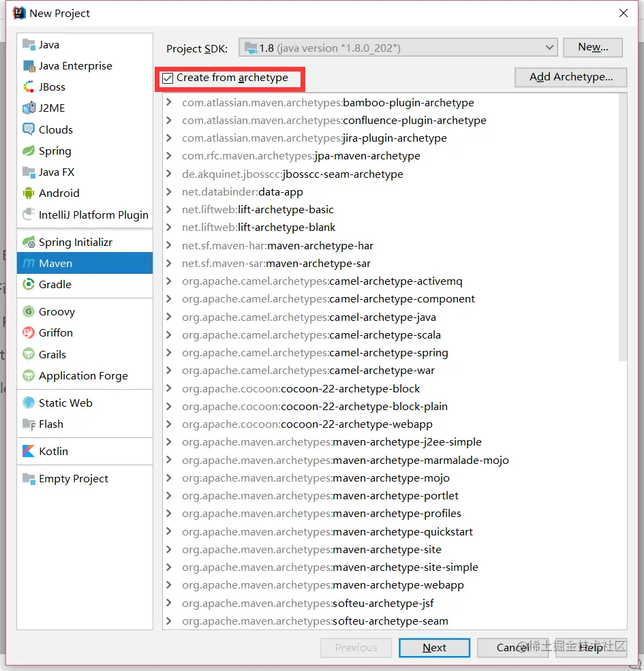
Task: Select maven-archetype-j2ee-simple row
Action: point(390,441)
